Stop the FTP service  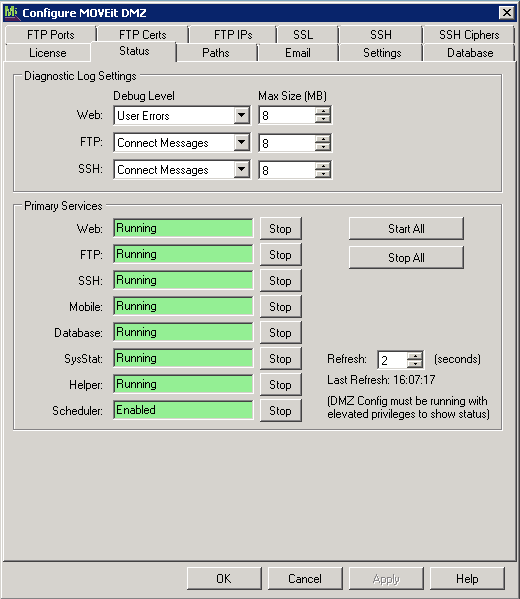pos(280,254)
